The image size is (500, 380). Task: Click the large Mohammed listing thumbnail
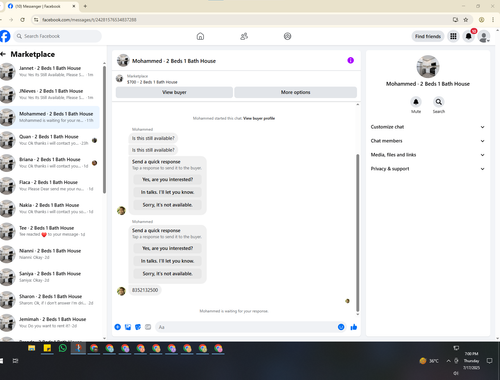428,67
